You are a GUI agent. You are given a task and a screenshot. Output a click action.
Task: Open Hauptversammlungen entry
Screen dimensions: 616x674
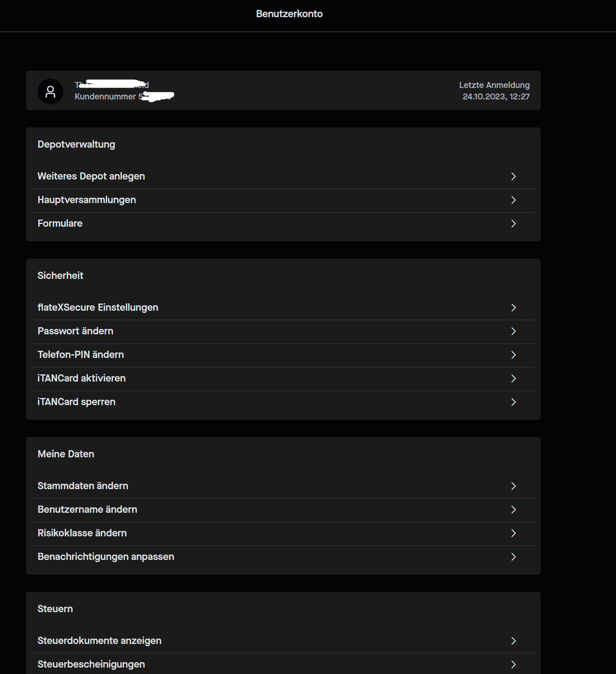[x=283, y=200]
